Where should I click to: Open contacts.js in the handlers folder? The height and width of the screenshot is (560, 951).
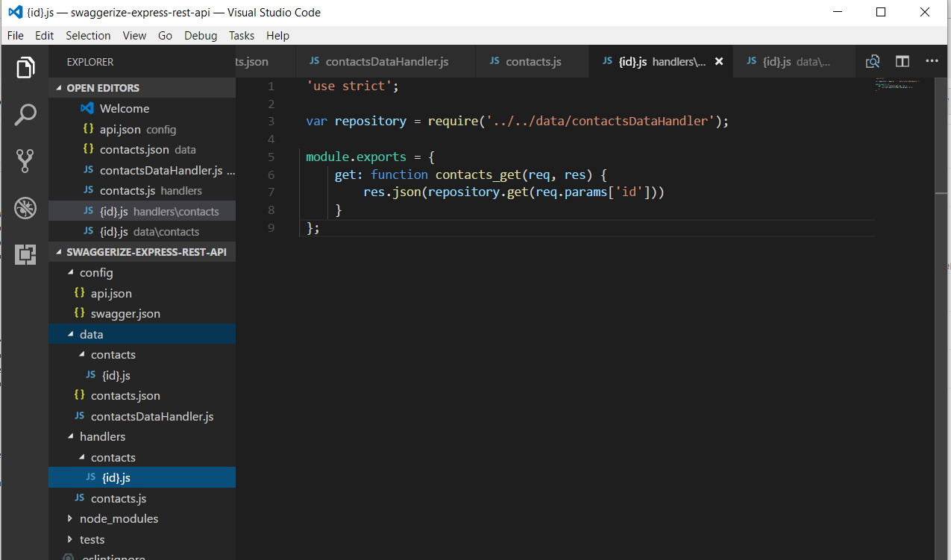[x=142, y=498]
